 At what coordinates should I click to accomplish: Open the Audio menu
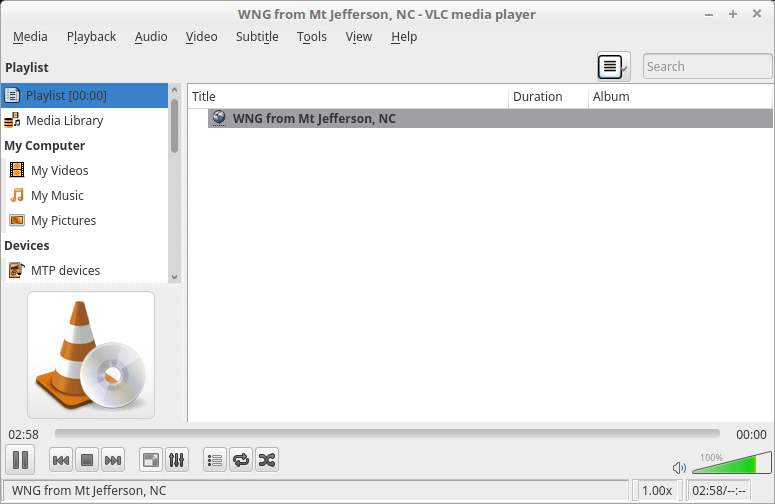(151, 37)
